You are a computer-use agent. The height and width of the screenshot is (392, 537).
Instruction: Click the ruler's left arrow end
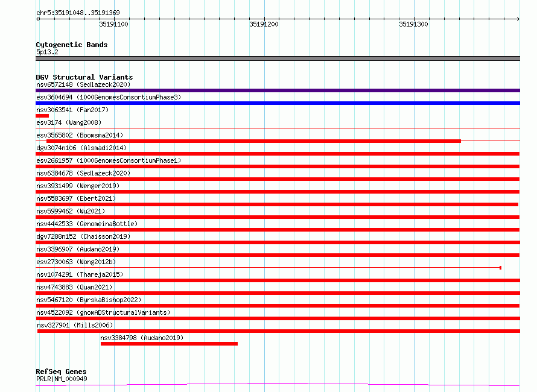pyautogui.click(x=38, y=19)
